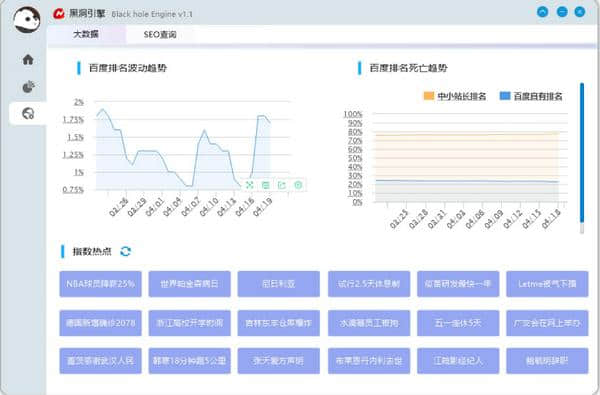The image size is (600, 395).
Task: Click the Black hole Engine logo in the title bar
Action: [59, 14]
